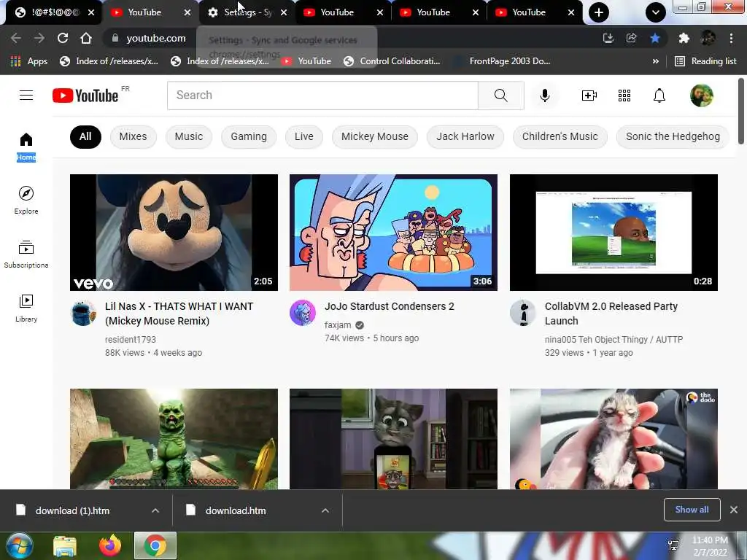Open the YouTube apps grid icon
Screen dimensions: 747x560
coord(624,96)
